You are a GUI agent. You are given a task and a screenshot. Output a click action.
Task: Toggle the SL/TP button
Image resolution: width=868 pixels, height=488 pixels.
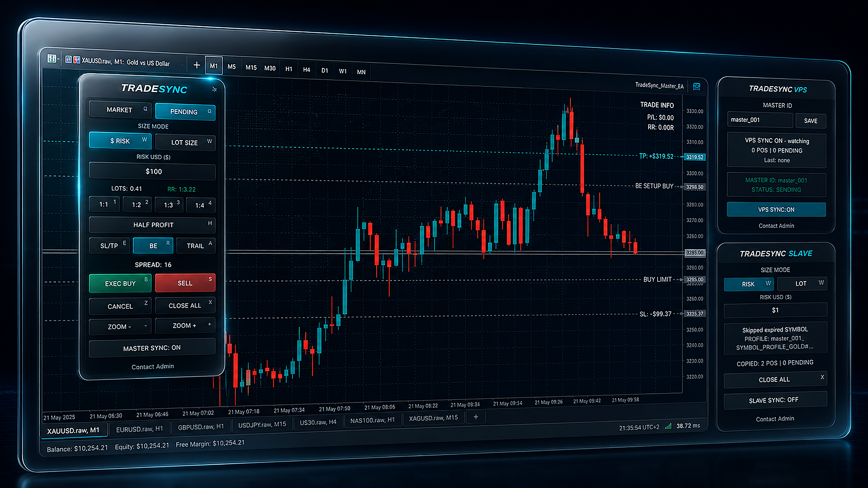click(109, 246)
